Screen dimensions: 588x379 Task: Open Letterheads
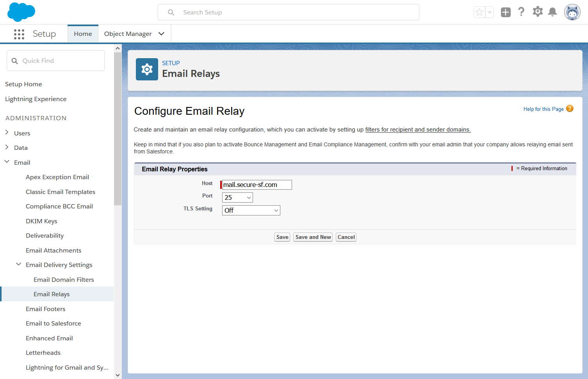pos(43,353)
